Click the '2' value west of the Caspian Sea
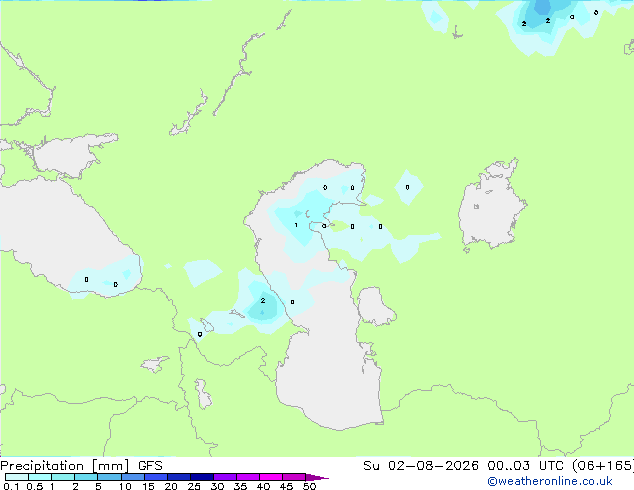634x490 pixels. [x=263, y=300]
